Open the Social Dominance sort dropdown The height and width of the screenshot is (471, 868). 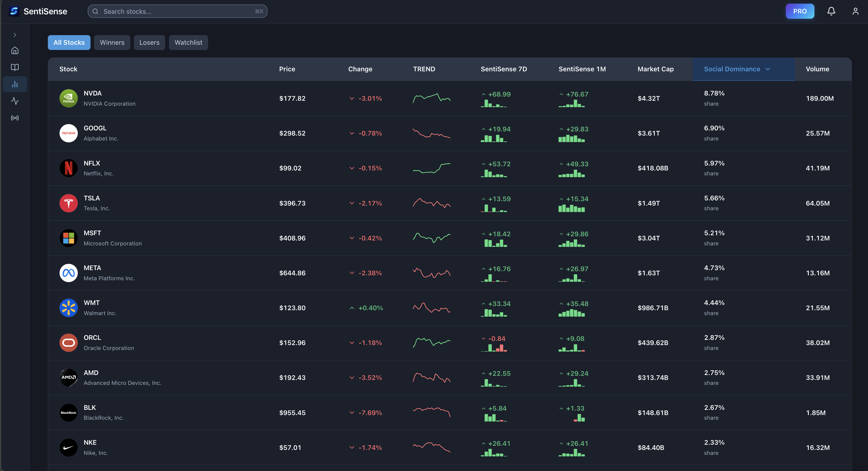pyautogui.click(x=768, y=69)
